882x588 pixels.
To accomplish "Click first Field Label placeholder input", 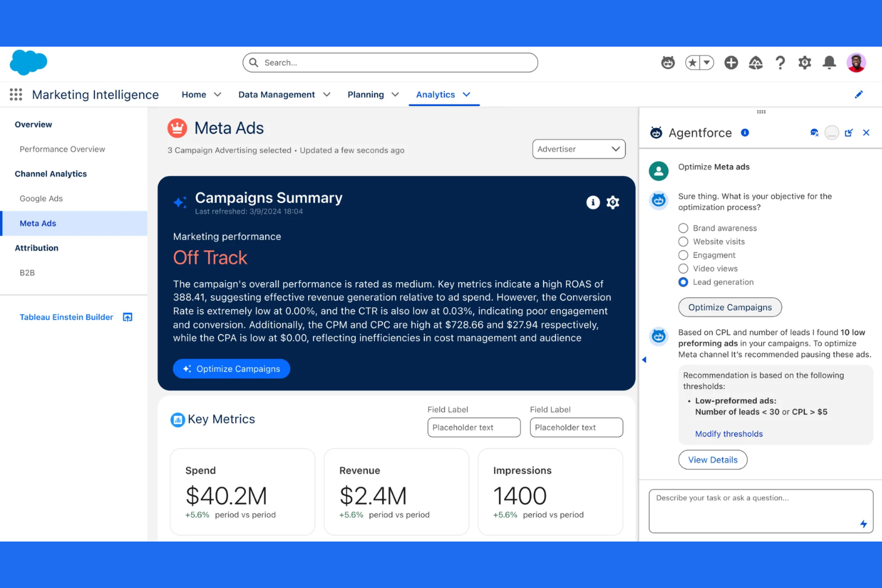I will [x=474, y=427].
